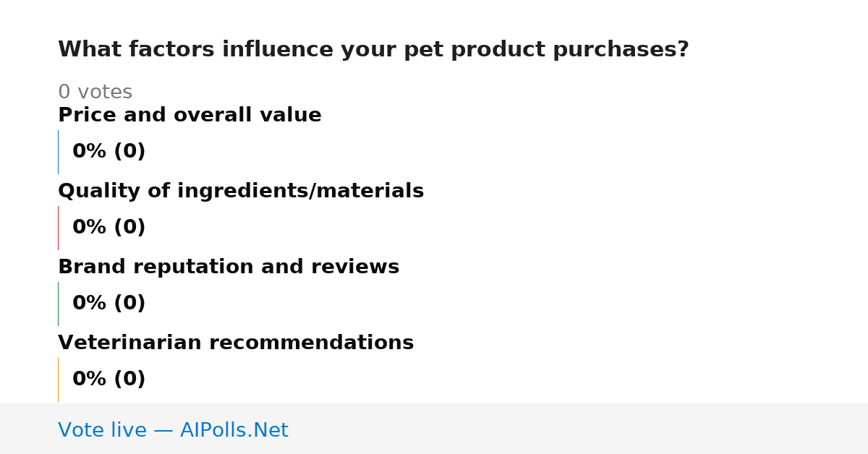Select the Price and overall value option
The image size is (868, 454).
point(190,115)
